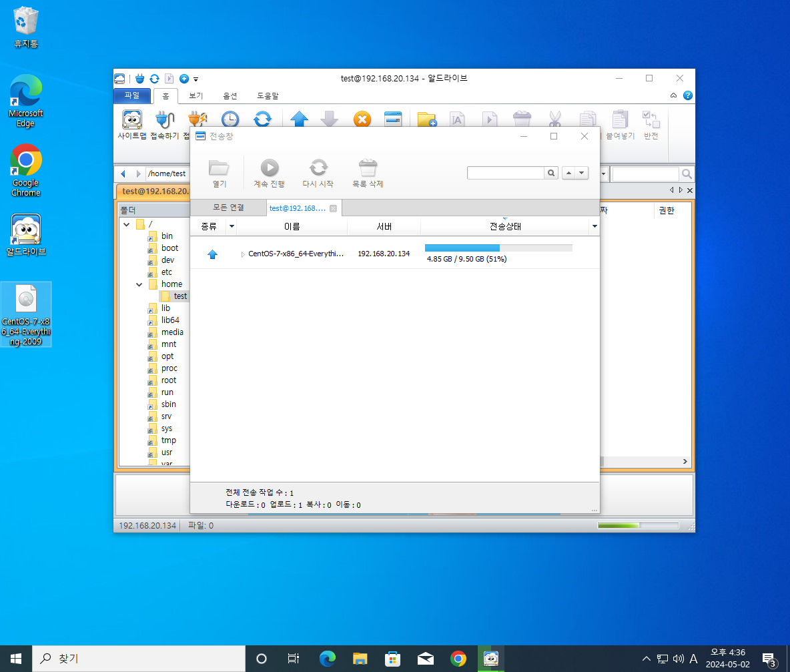The height and width of the screenshot is (672, 790).
Task: Expand the CentOS-7 transfer row triangle
Action: point(243,254)
